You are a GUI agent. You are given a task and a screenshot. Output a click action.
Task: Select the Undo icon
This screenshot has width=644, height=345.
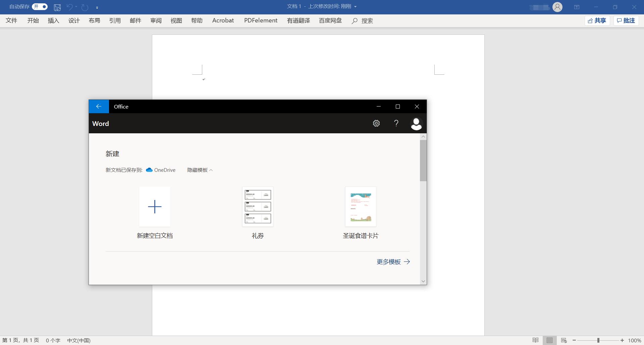click(68, 7)
